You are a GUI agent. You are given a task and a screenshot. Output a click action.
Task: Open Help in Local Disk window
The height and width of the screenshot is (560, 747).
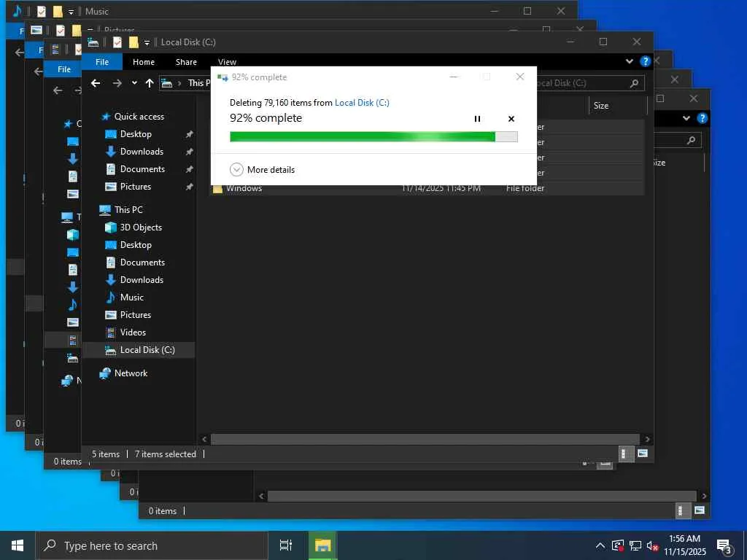pyautogui.click(x=645, y=61)
